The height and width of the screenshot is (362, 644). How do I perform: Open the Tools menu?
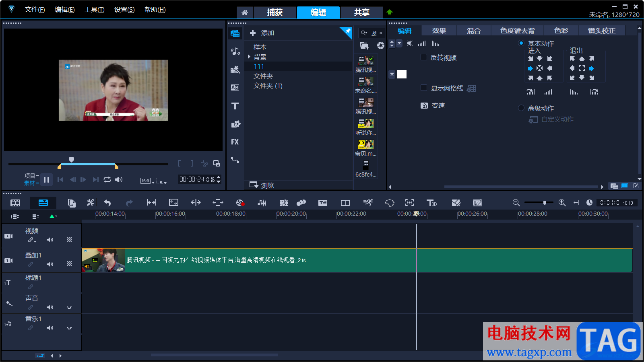click(94, 10)
